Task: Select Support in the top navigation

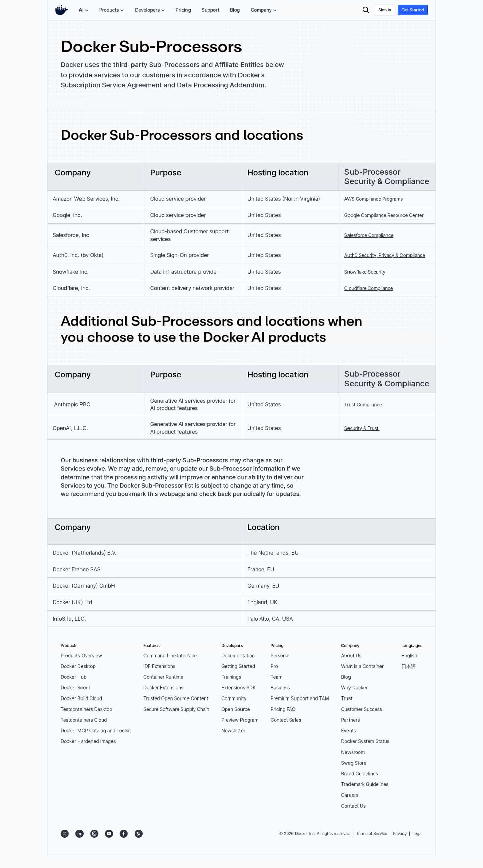Action: pyautogui.click(x=210, y=10)
